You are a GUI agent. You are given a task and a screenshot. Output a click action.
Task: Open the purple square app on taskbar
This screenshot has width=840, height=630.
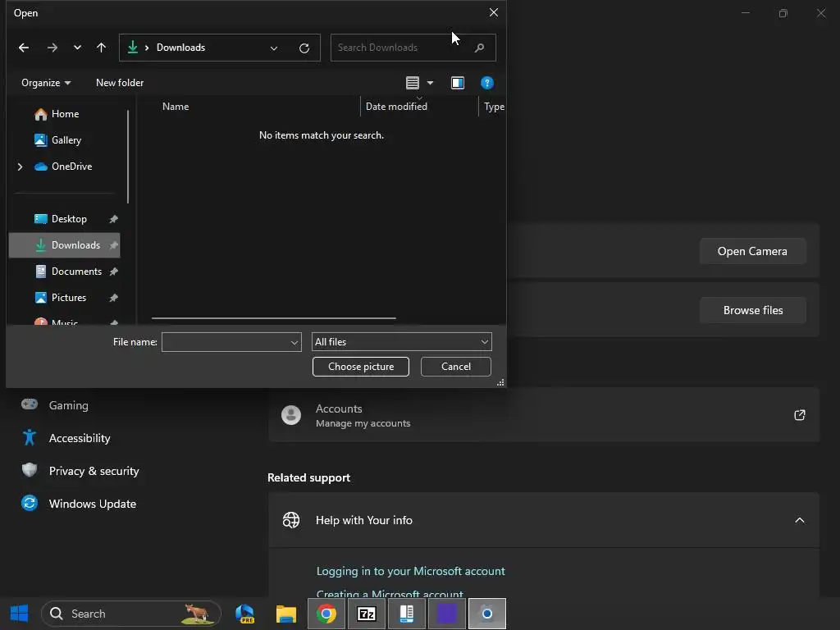(447, 614)
